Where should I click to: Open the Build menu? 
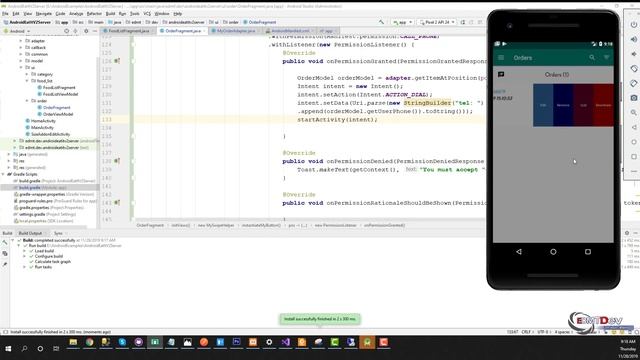(110, 13)
